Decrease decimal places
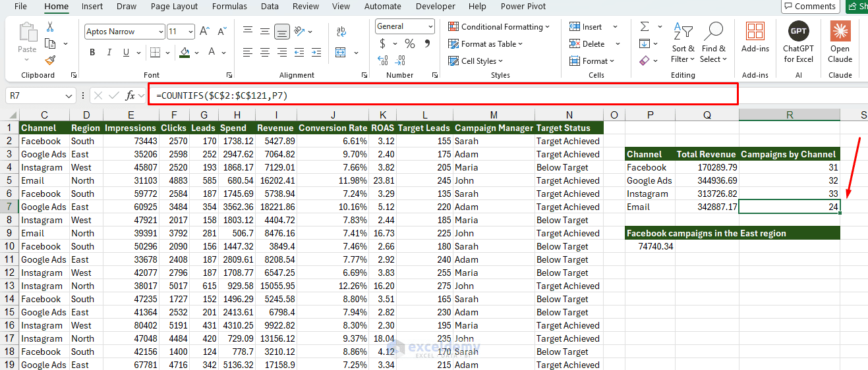The image size is (868, 370). 399,60
